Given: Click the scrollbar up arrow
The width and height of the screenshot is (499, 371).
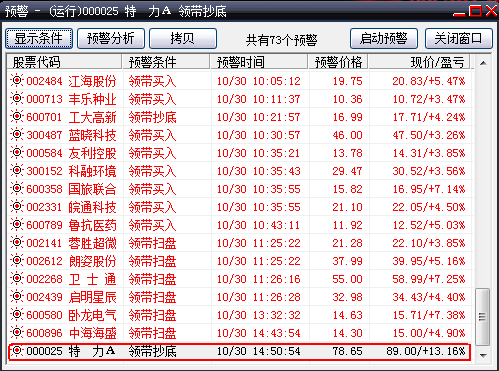Looking at the screenshot, I should [483, 63].
